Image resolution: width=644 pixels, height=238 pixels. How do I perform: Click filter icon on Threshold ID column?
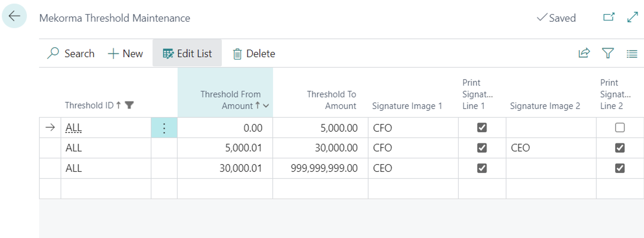pyautogui.click(x=129, y=105)
